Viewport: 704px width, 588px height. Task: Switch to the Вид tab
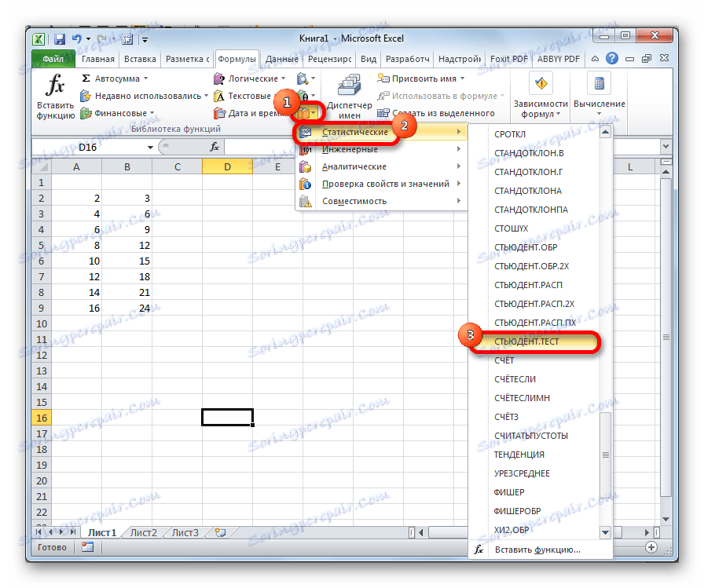click(368, 59)
